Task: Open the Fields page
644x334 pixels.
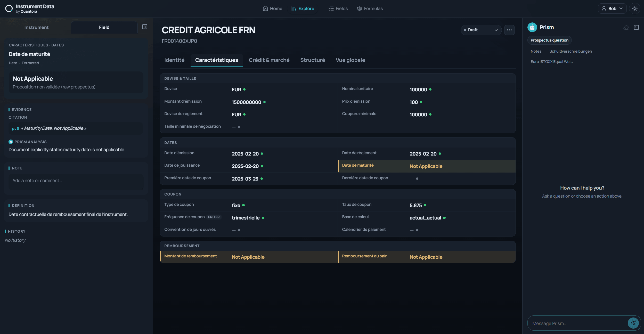Action: [338, 9]
